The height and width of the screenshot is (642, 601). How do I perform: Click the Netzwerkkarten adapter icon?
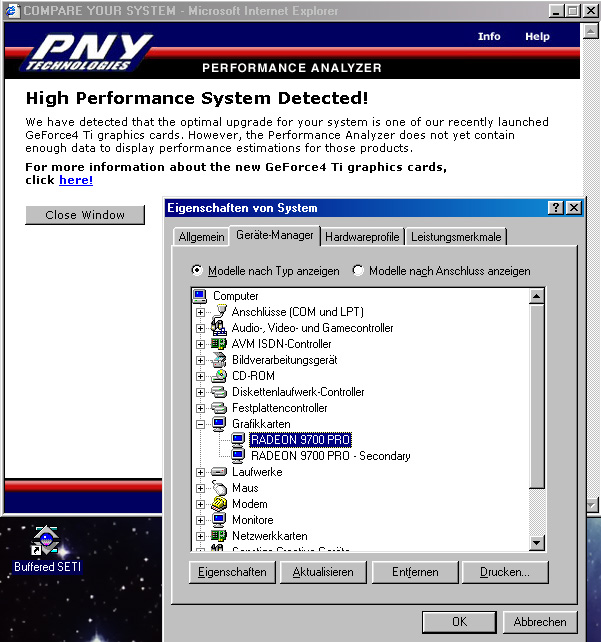219,536
